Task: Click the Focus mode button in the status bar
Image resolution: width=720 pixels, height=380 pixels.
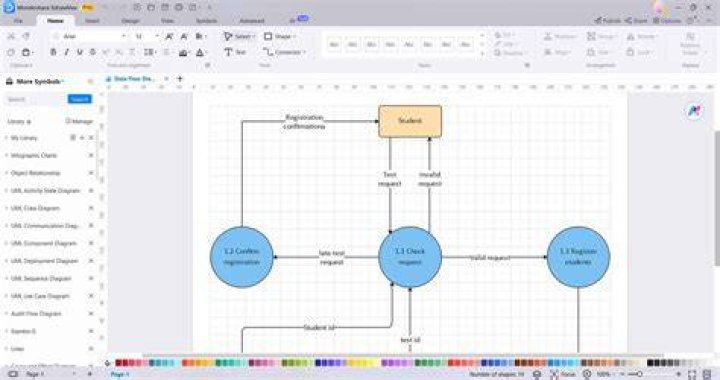Action: click(x=562, y=374)
